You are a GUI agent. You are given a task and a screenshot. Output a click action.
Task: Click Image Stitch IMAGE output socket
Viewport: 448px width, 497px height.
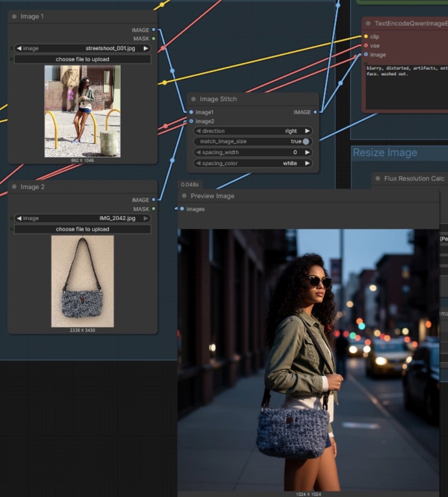pos(315,112)
